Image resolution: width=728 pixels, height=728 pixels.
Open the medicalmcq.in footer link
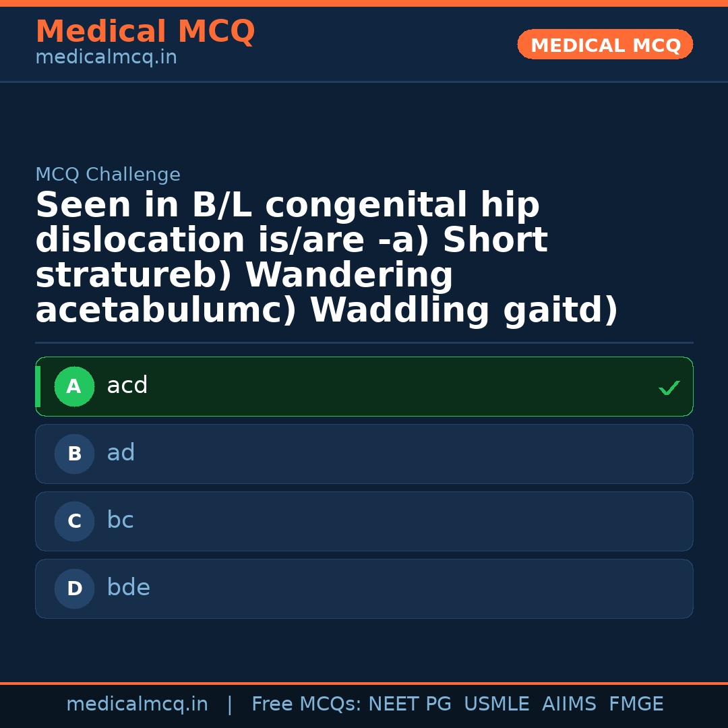point(138,703)
